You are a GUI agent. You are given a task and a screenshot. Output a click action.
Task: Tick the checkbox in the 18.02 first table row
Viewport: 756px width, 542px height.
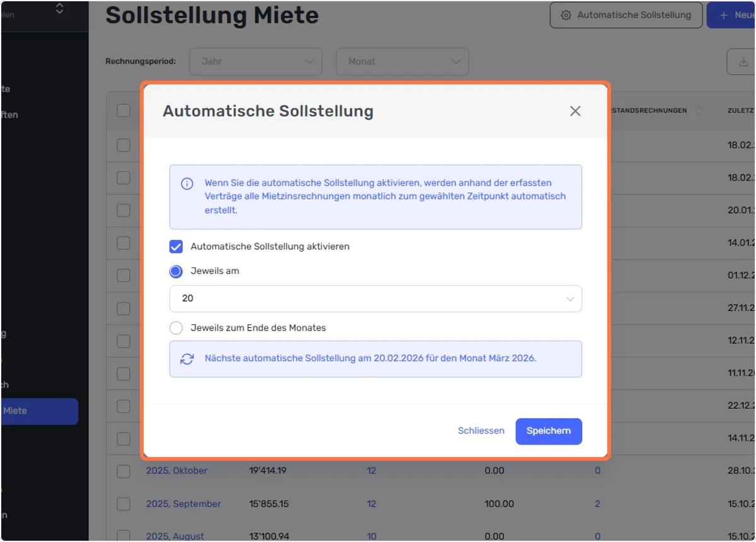point(123,145)
